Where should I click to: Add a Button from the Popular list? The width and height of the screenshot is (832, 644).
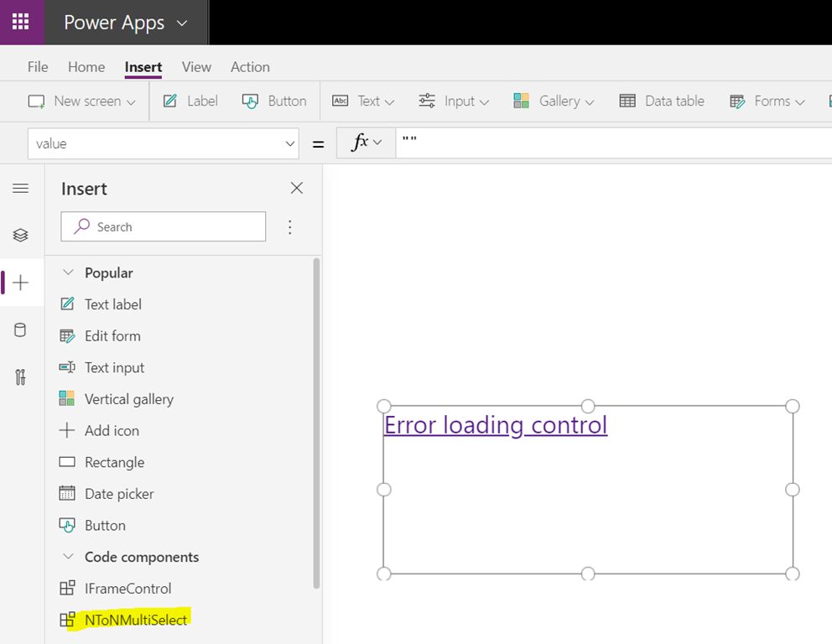pos(105,526)
